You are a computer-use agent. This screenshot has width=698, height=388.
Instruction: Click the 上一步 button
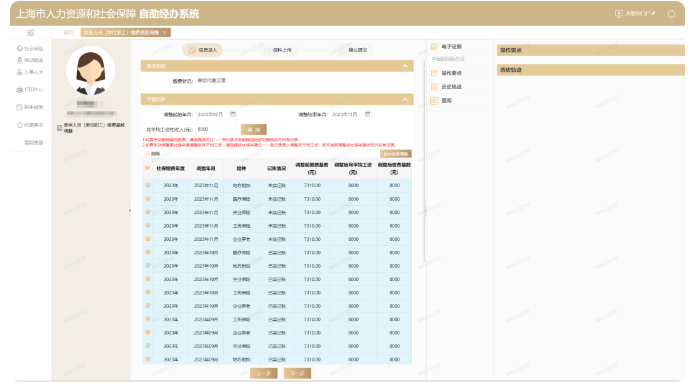pos(264,373)
